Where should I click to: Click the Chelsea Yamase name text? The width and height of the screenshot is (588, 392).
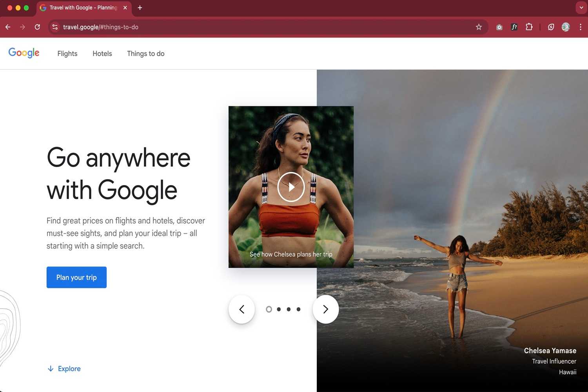(x=550, y=350)
